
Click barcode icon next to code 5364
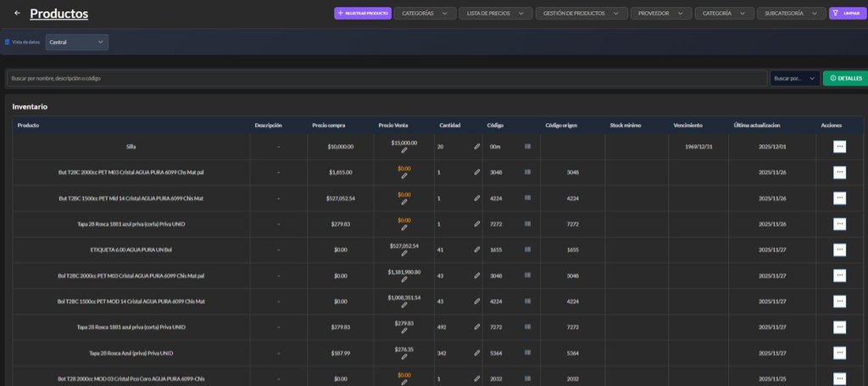[x=527, y=353]
